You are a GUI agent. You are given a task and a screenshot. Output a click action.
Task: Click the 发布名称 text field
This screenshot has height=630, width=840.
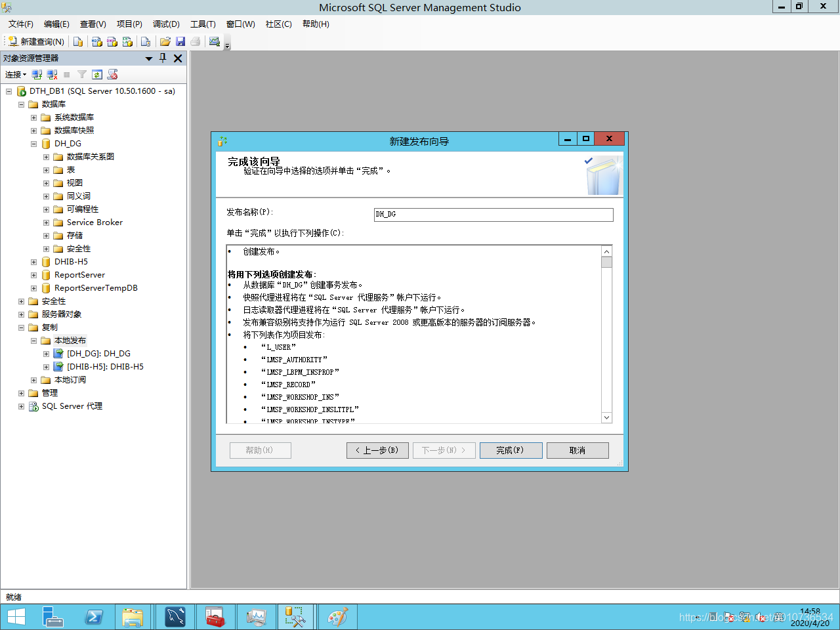493,215
